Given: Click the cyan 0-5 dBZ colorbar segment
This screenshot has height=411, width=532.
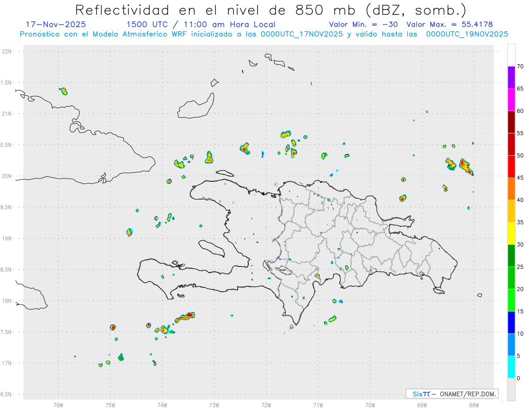Looking at the screenshot, I should [x=511, y=367].
